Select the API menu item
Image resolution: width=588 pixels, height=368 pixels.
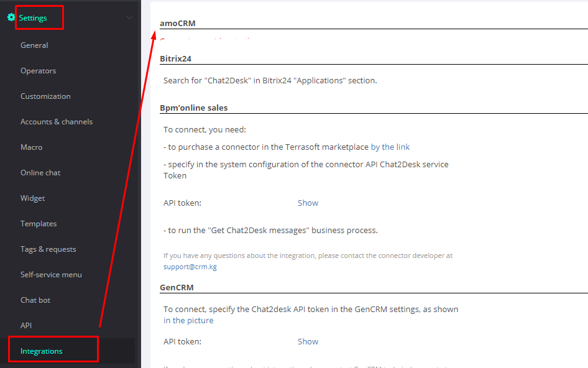(x=26, y=326)
